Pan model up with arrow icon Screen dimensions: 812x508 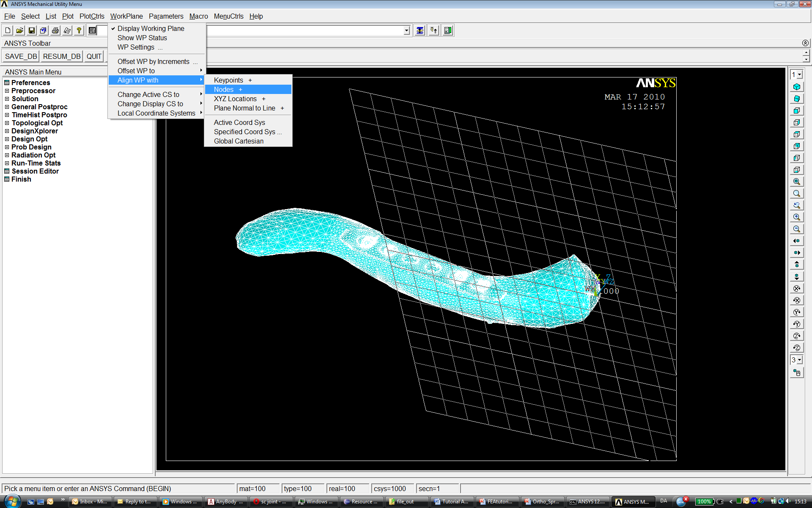coord(797,265)
